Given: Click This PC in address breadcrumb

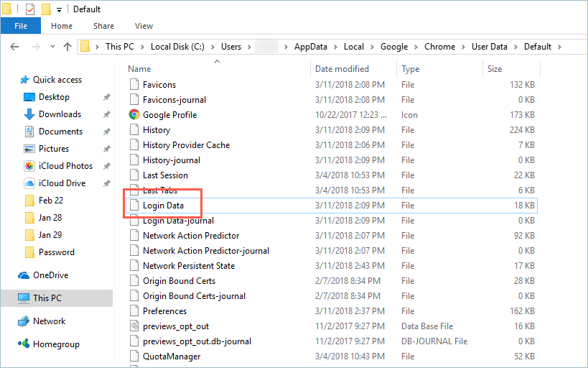Looking at the screenshot, I should (120, 47).
